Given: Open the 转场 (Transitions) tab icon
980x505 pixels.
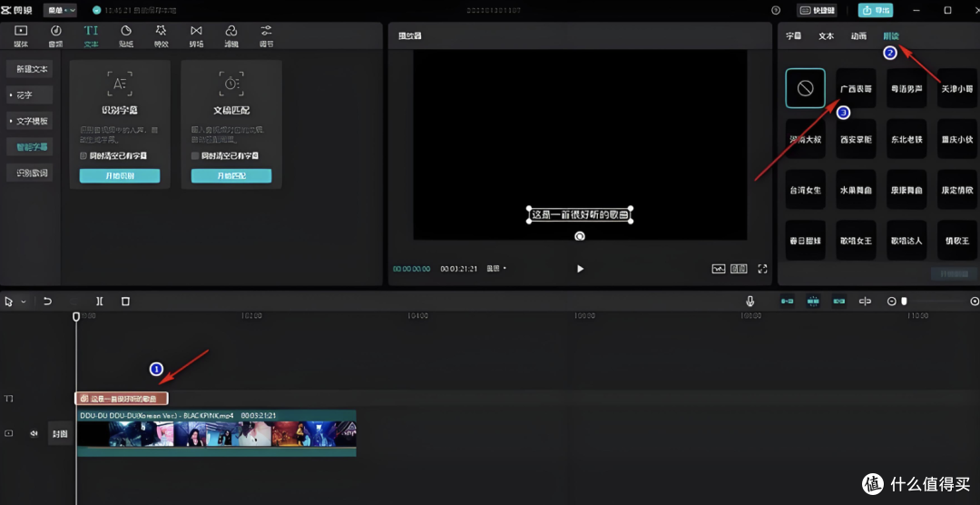Looking at the screenshot, I should [196, 36].
